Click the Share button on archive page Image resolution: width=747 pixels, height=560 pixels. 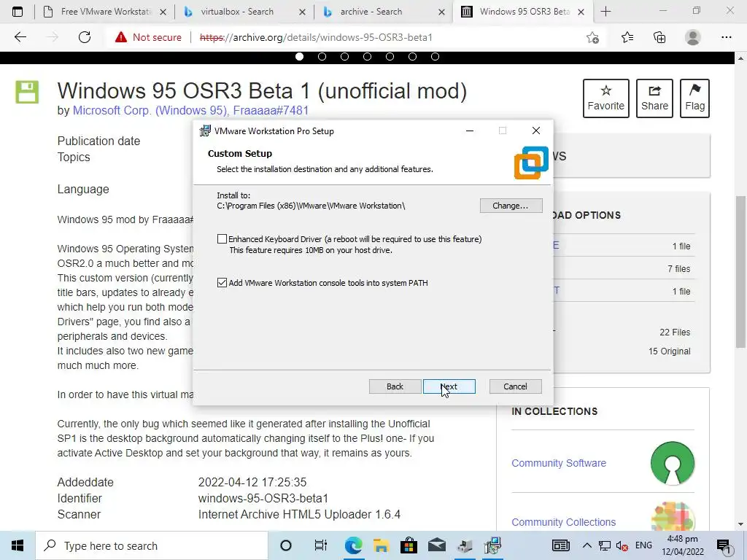point(654,98)
